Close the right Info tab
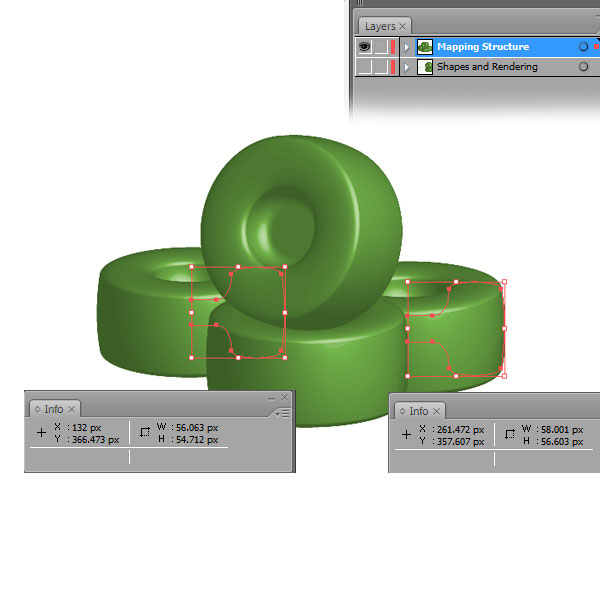 [437, 411]
